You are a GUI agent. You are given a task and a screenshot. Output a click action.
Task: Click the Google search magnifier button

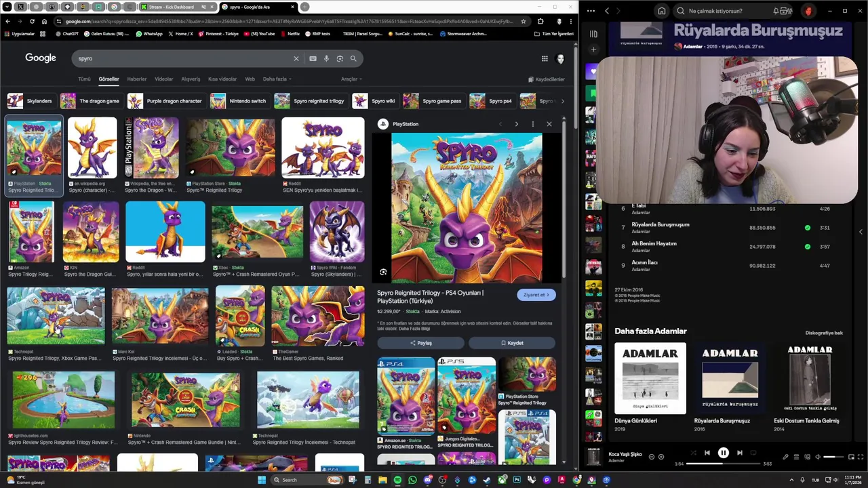pyautogui.click(x=353, y=58)
